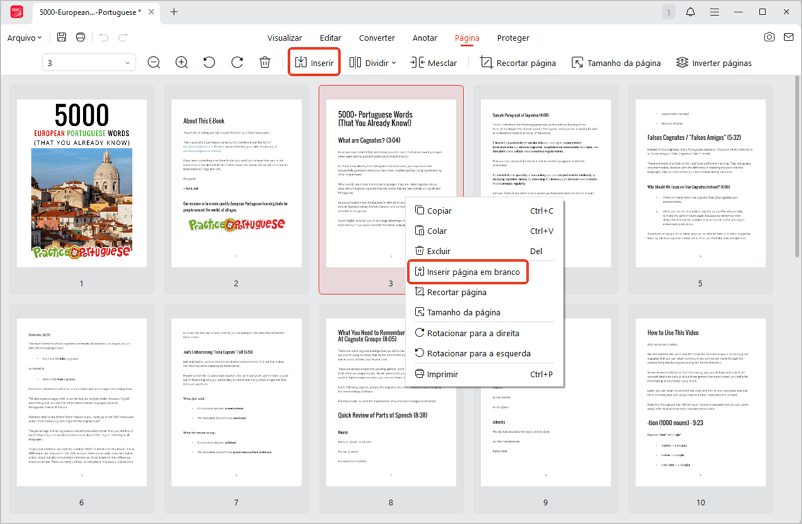Zoom in using the plus magnifier icon
Image resolution: width=802 pixels, height=524 pixels.
[x=182, y=62]
